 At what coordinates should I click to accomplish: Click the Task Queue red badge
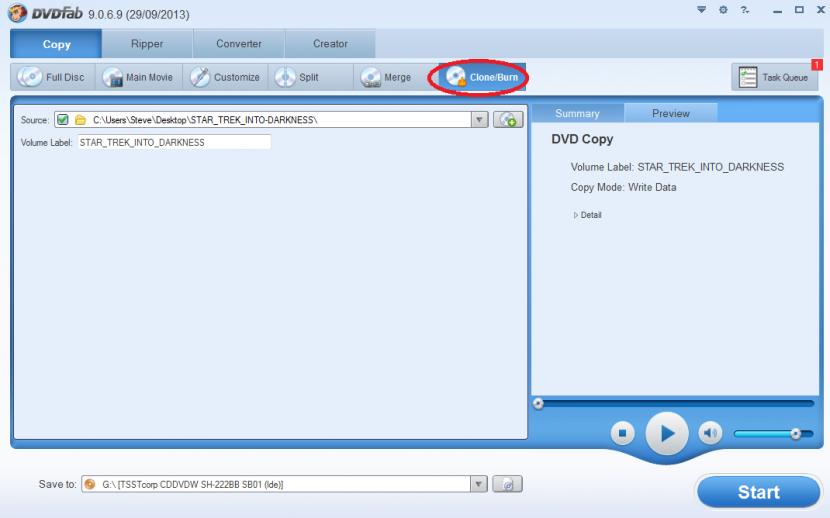click(817, 65)
